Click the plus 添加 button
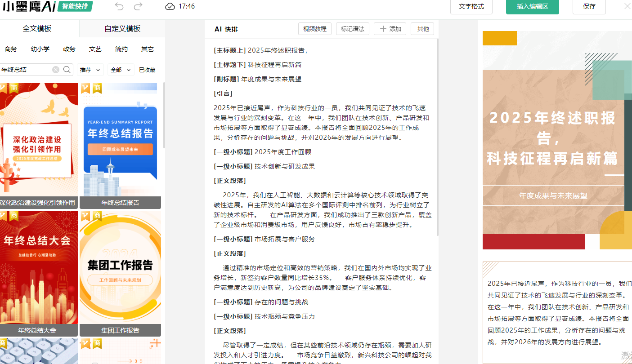632x364 pixels. pos(390,29)
